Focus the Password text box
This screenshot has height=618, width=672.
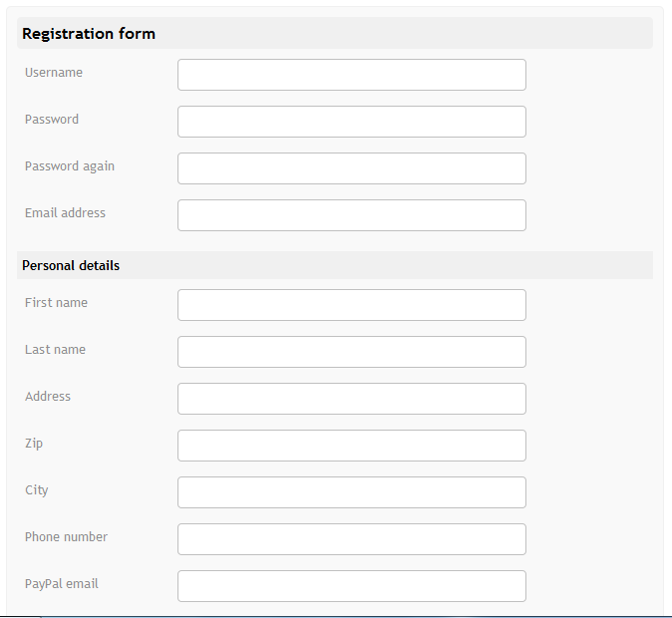(351, 122)
